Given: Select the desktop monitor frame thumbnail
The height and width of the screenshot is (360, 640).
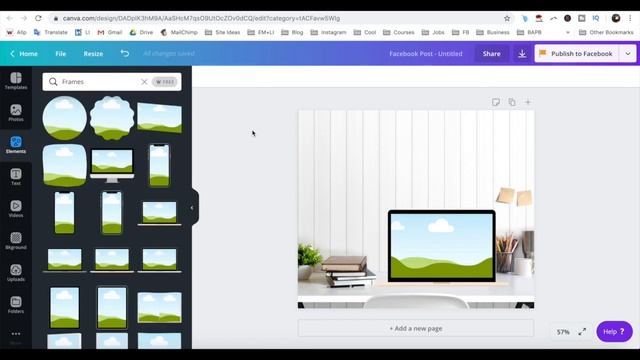Looking at the screenshot, I should click(x=112, y=165).
